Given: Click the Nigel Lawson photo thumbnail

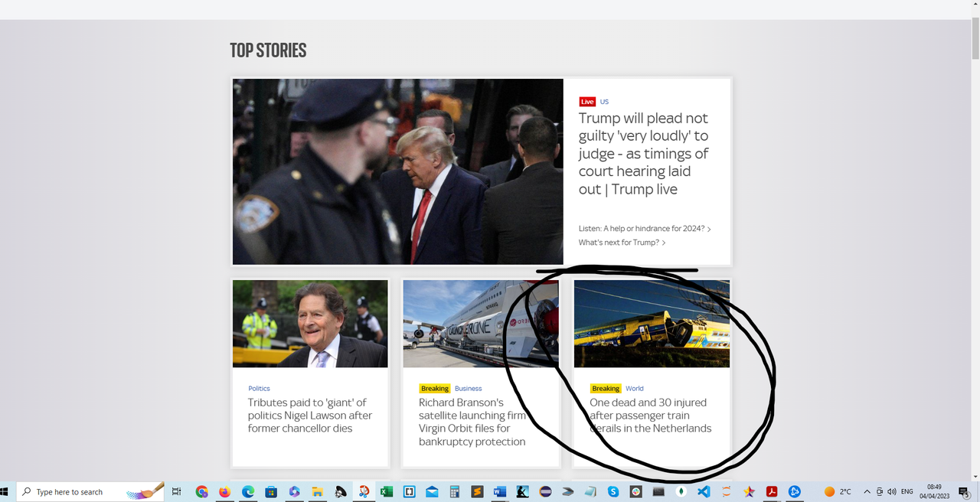Looking at the screenshot, I should pos(310,324).
